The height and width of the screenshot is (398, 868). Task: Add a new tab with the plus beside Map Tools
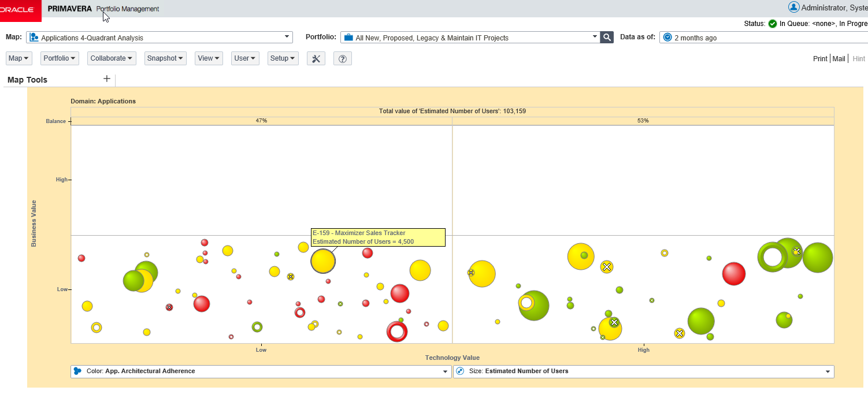point(107,78)
